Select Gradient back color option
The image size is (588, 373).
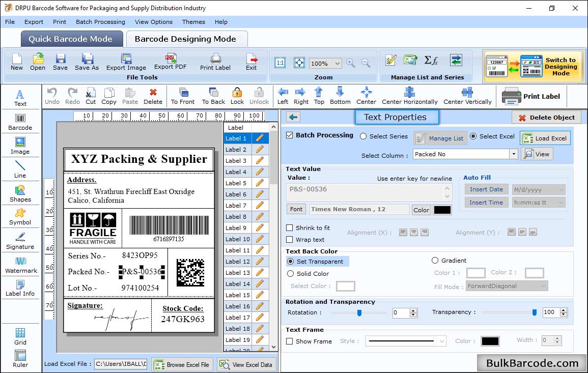tap(435, 261)
